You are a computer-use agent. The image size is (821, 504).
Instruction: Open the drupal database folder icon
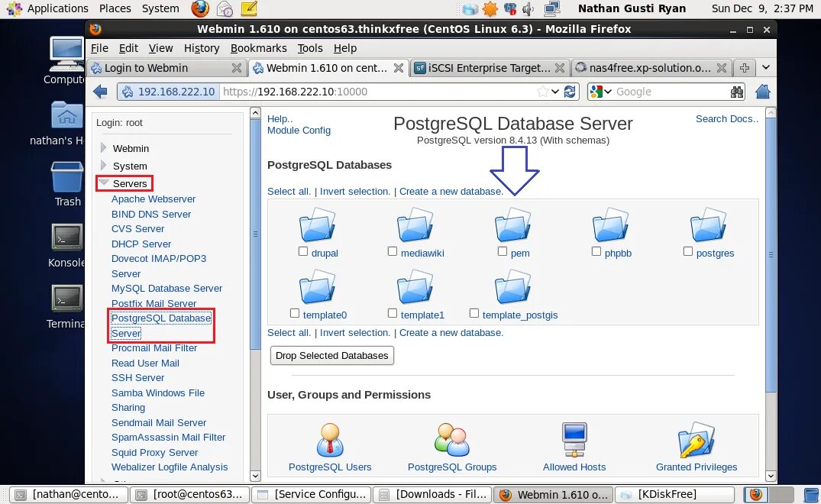pos(317,225)
